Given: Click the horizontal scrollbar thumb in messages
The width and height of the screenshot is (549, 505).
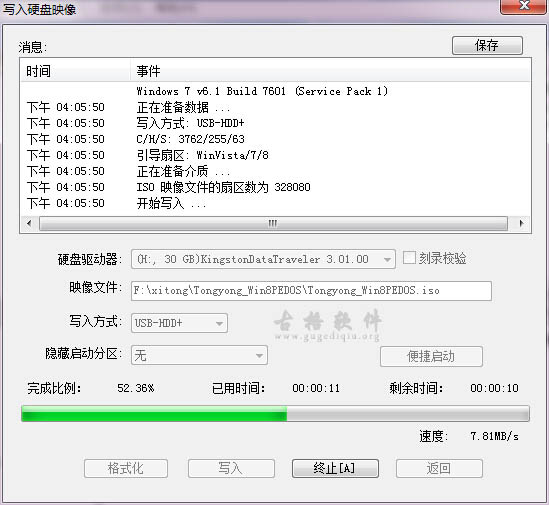Looking at the screenshot, I should [x=273, y=223].
